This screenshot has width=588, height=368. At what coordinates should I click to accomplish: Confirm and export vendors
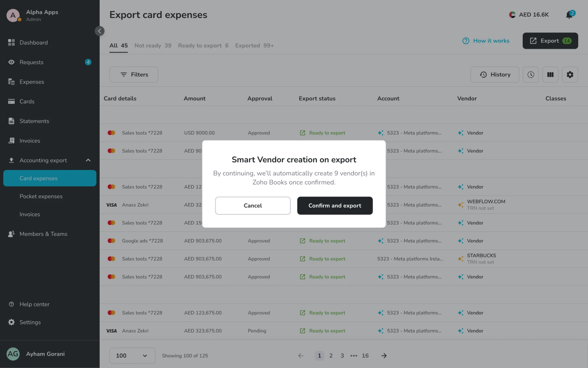coord(335,205)
